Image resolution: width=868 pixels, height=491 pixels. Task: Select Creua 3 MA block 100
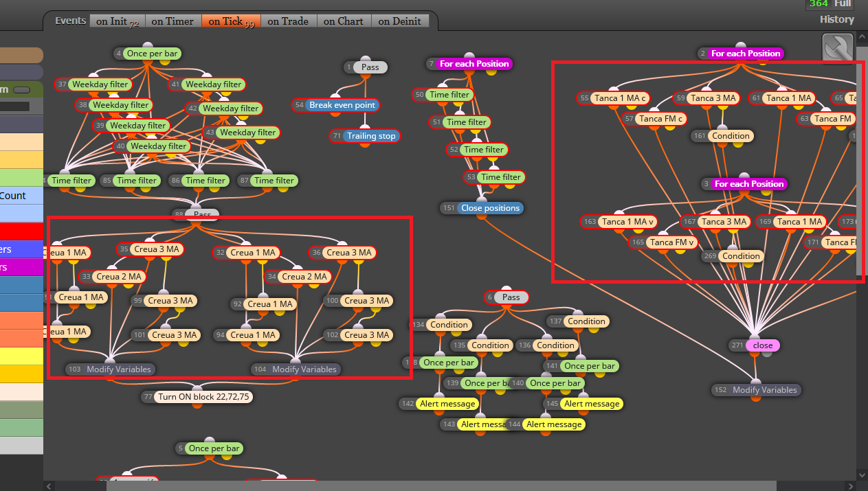tap(357, 301)
